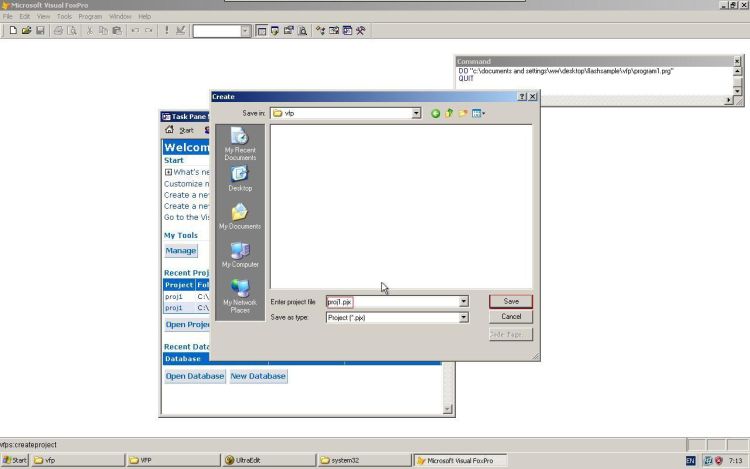Click the green Back arrow in Create dialog
This screenshot has width=750, height=469.
point(435,113)
